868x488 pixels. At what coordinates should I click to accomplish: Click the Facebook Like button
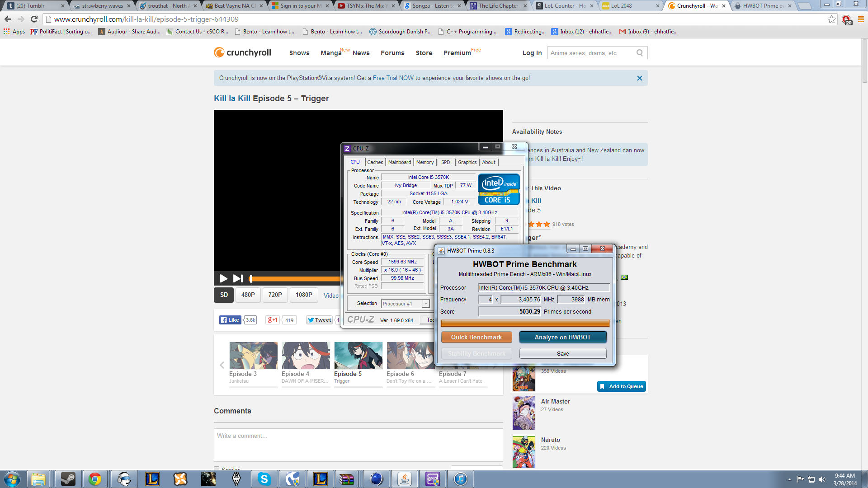click(230, 320)
